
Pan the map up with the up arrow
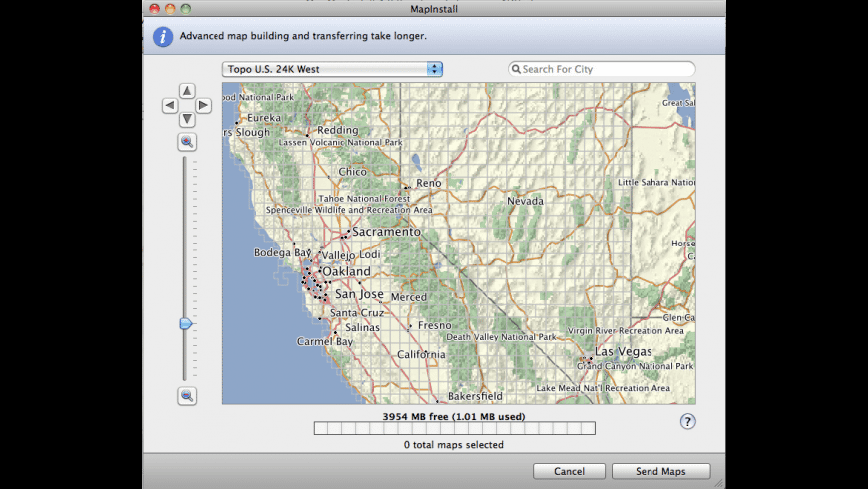[187, 90]
